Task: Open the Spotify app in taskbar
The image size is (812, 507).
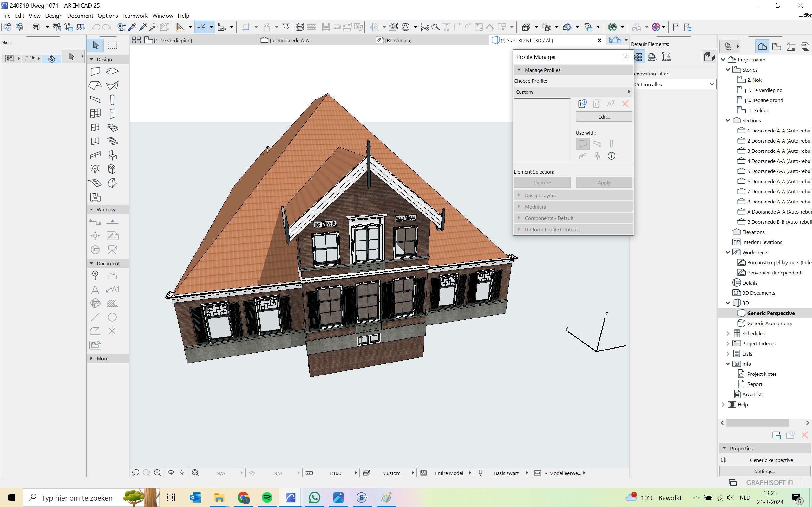Action: [x=267, y=497]
